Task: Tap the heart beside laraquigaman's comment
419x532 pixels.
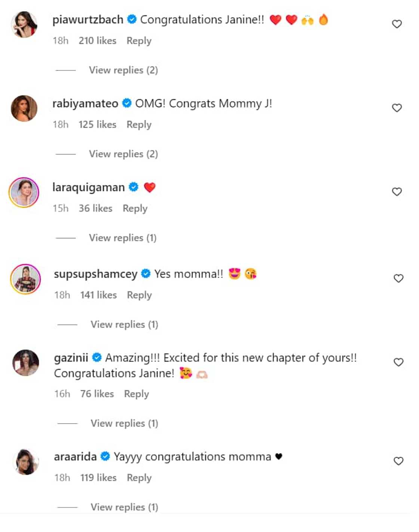Action: [397, 192]
